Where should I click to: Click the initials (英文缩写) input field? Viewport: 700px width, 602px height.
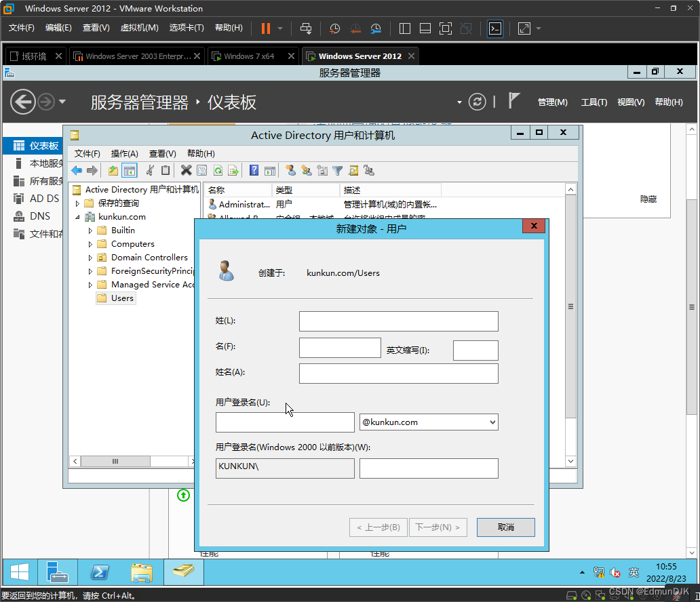[475, 350]
